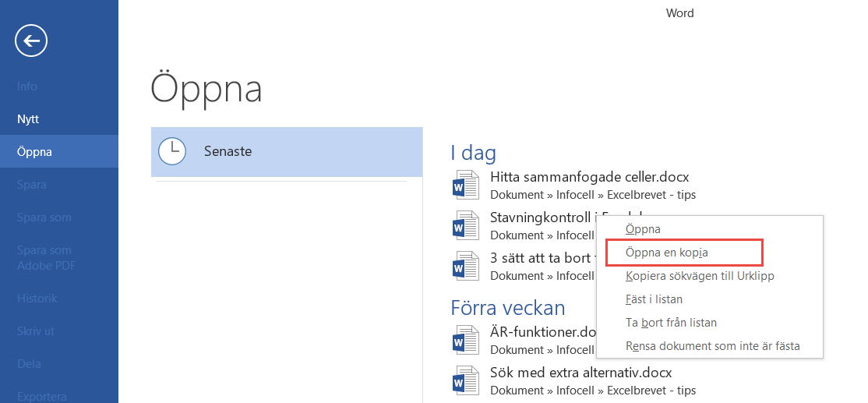Go to Info in the sidebar
This screenshot has height=403, width=868.
point(27,87)
